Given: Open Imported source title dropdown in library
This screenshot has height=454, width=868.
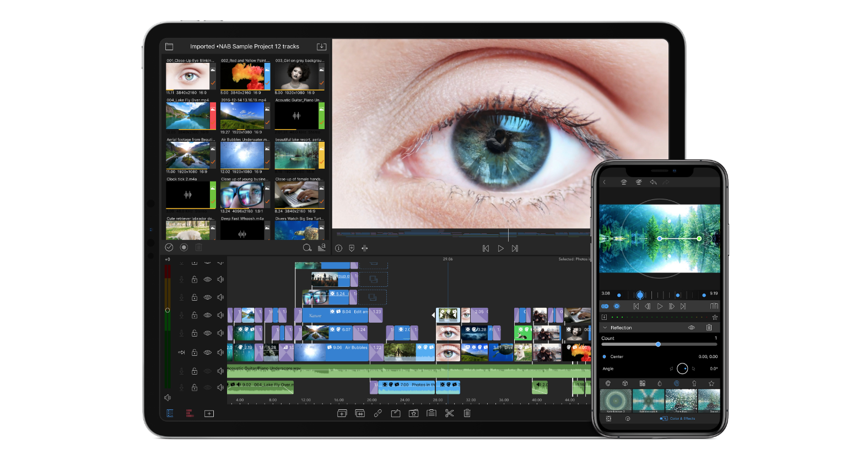Looking at the screenshot, I should 202,47.
